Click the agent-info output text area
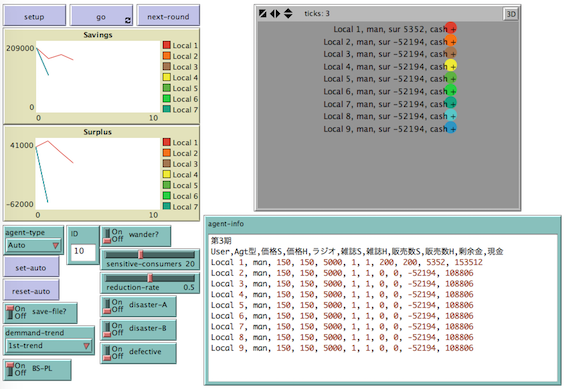The width and height of the screenshot is (567, 389). coord(383,308)
